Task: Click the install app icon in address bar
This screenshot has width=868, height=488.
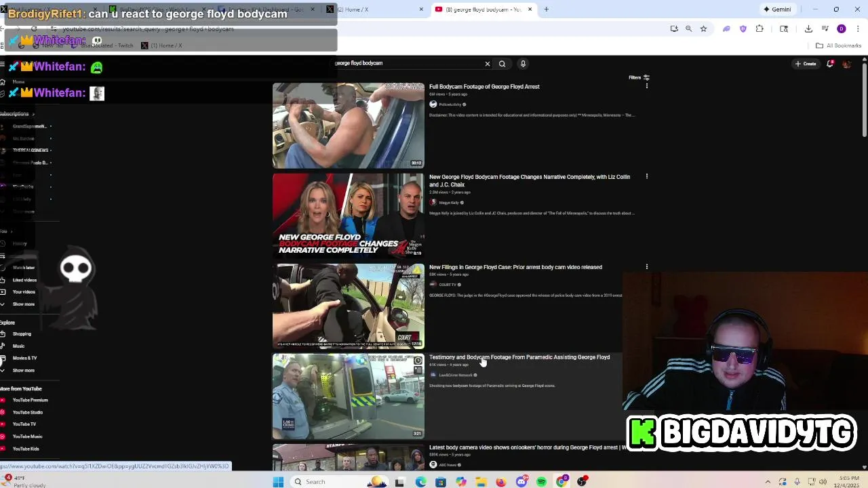Action: pos(674,28)
